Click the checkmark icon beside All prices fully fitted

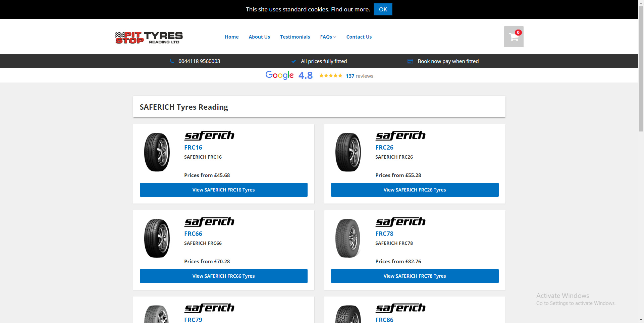294,61
